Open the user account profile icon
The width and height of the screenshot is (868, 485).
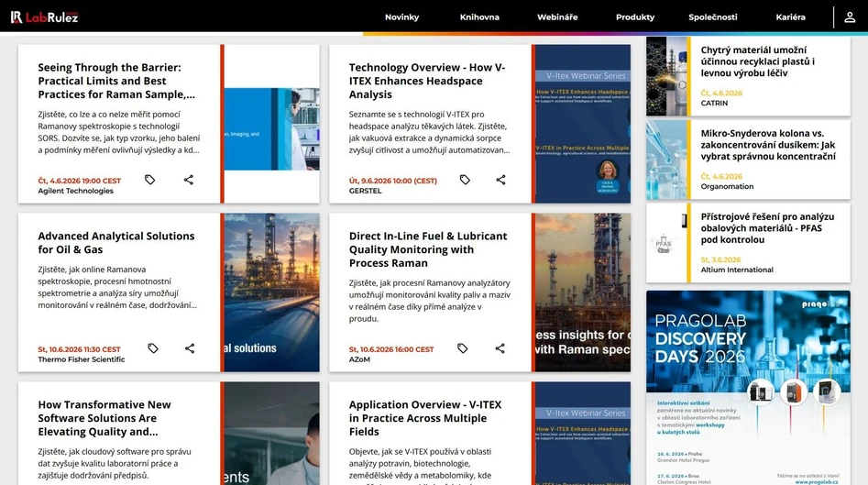(x=850, y=17)
